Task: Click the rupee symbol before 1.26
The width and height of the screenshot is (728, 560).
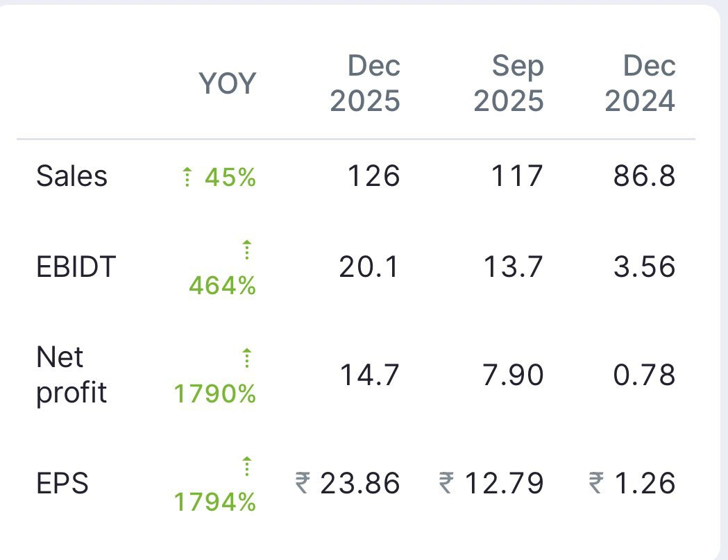Action: [x=595, y=483]
